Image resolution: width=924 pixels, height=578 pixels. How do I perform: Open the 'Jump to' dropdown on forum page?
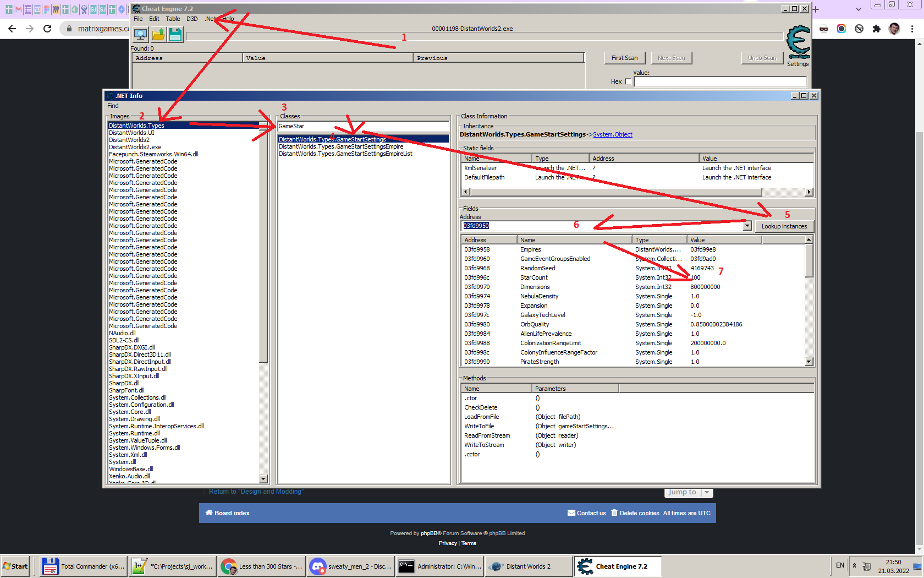(689, 492)
